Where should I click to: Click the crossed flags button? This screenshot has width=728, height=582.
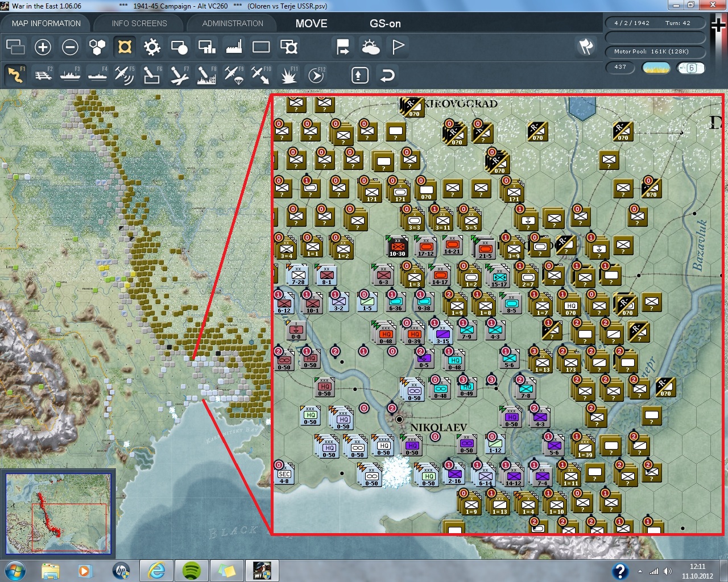[586, 47]
